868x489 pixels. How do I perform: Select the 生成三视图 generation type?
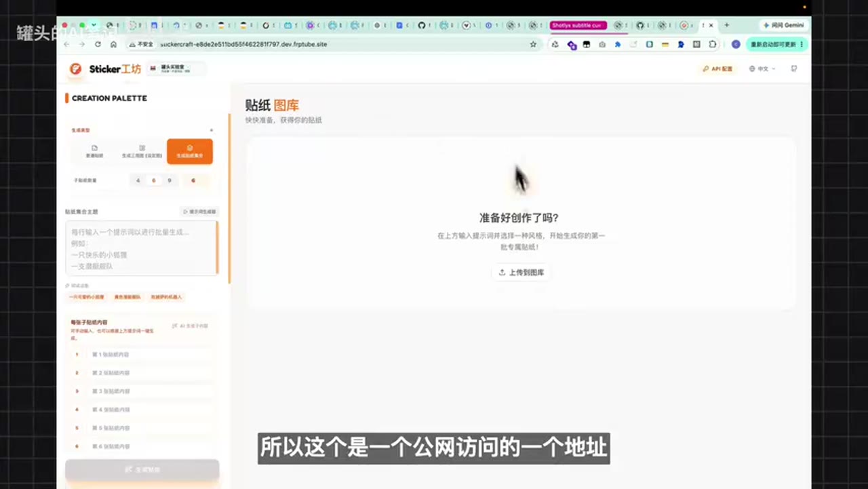coord(142,151)
